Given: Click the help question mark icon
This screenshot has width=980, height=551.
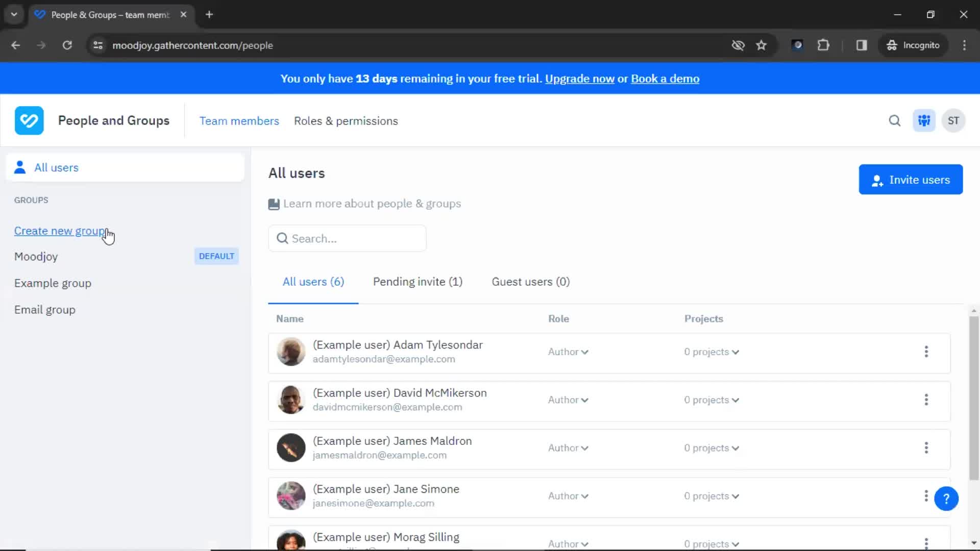Looking at the screenshot, I should 946,499.
